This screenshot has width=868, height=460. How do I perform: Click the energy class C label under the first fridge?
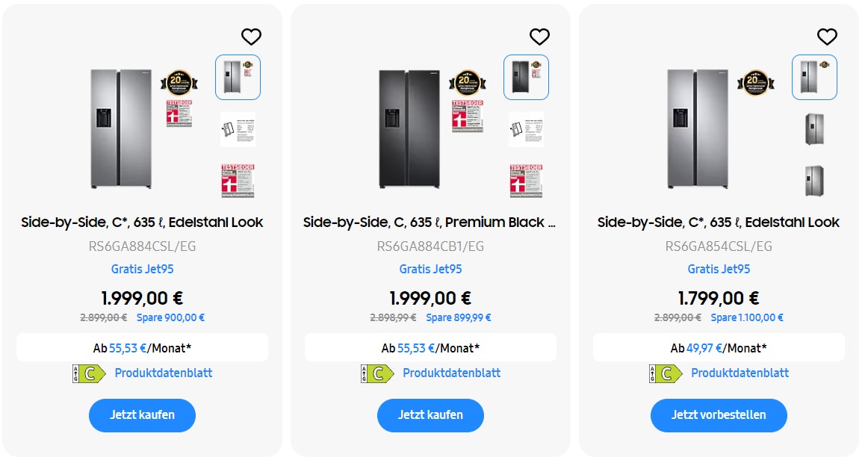(x=87, y=373)
